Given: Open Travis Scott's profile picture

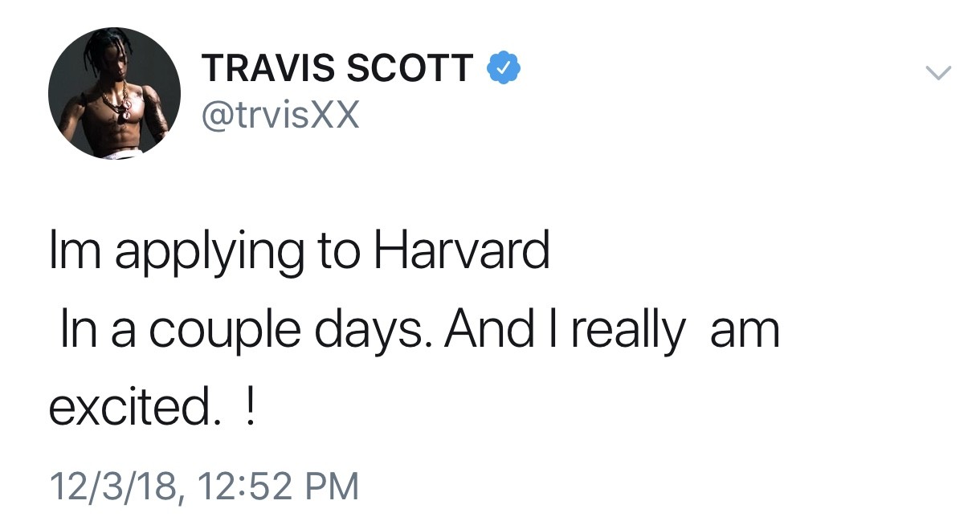Looking at the screenshot, I should point(114,93).
